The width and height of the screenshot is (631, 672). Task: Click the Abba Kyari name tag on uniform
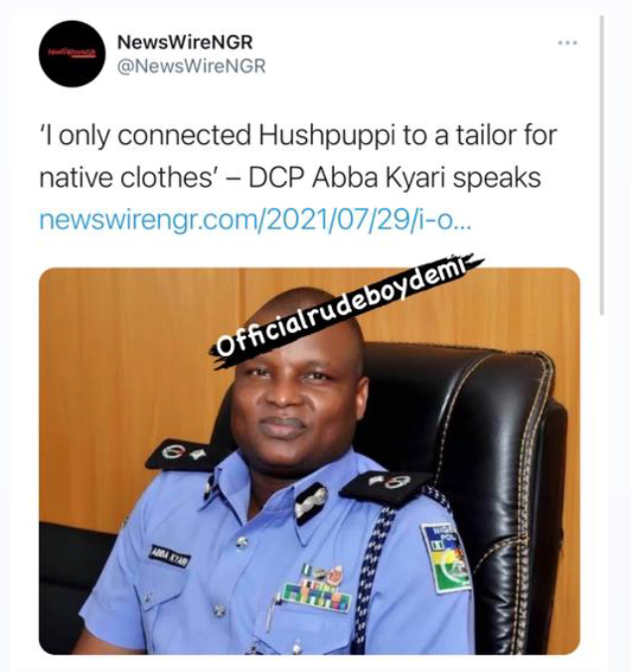(x=169, y=556)
